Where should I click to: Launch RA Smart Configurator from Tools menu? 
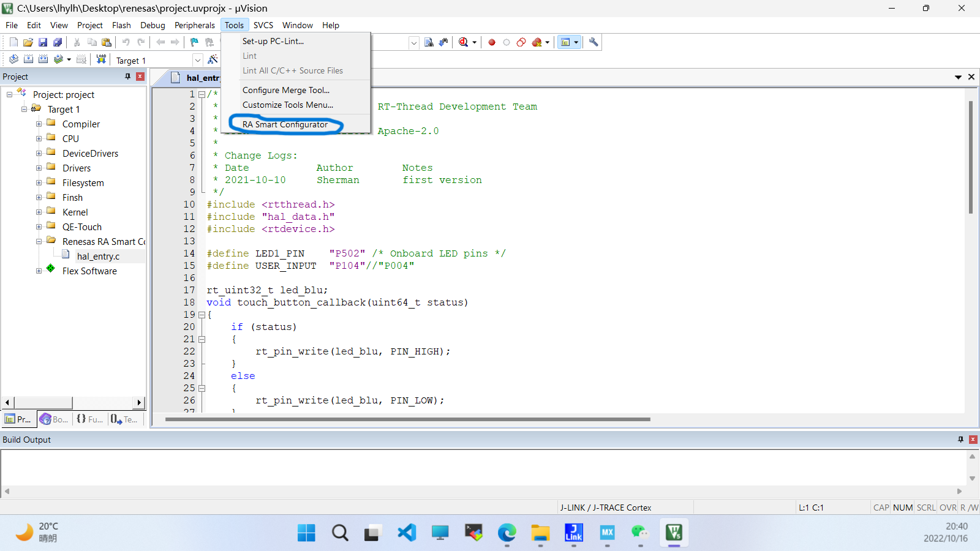coord(285,124)
